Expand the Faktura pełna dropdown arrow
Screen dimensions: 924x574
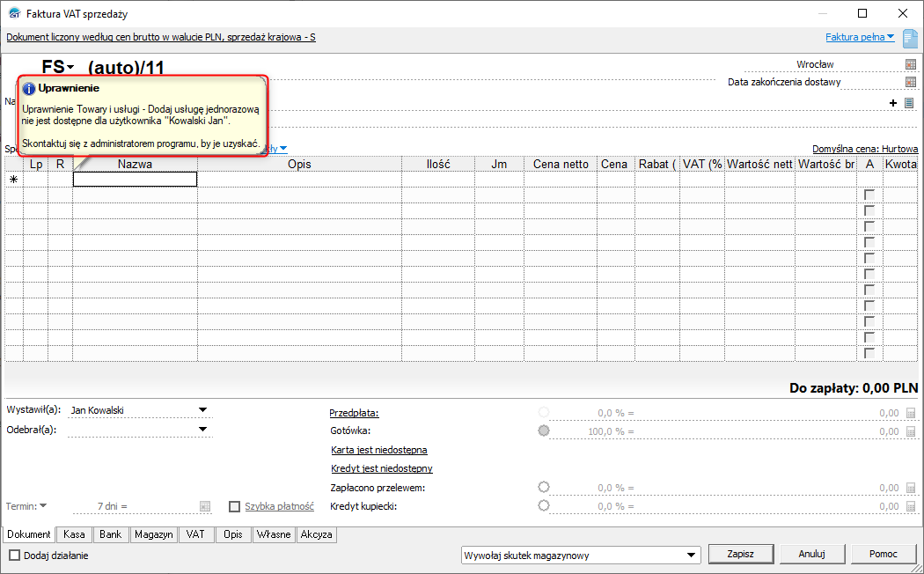tap(891, 37)
